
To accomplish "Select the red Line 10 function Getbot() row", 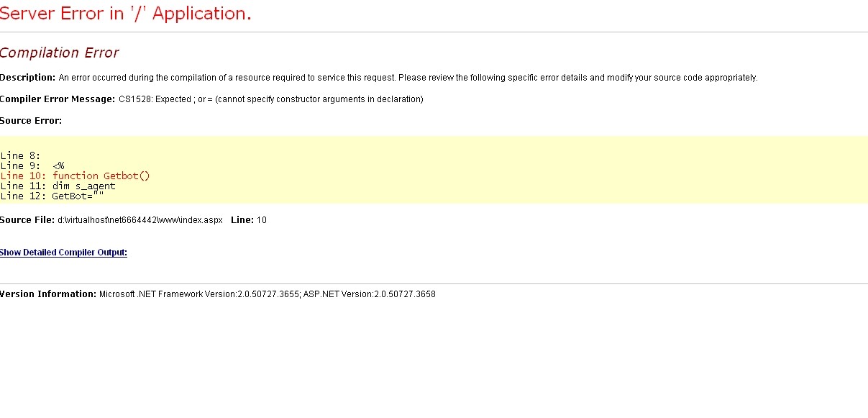I will tap(76, 176).
